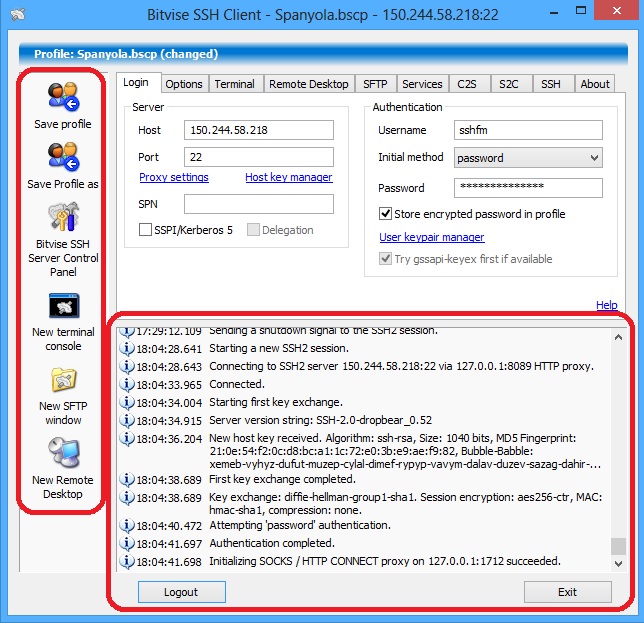Click info icon of 18:04:38.689 'Key exchange: diffie-hellman' entry
Viewport: 644px width, 623px height.
(x=126, y=497)
